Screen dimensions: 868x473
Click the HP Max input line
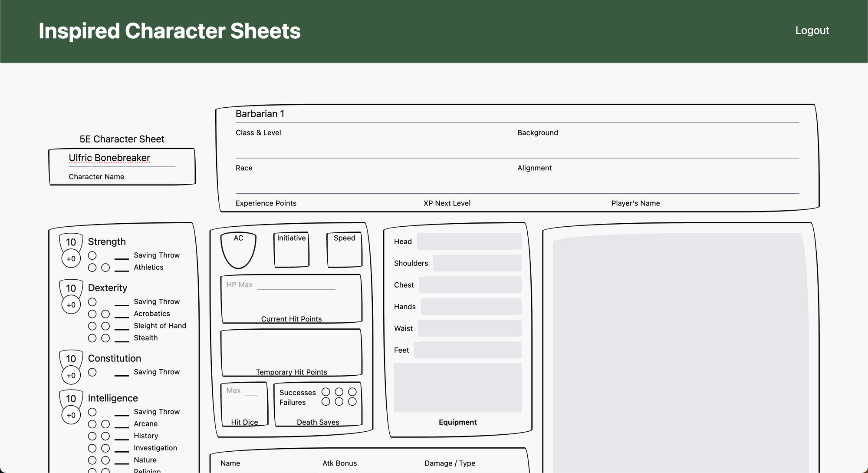(x=296, y=285)
